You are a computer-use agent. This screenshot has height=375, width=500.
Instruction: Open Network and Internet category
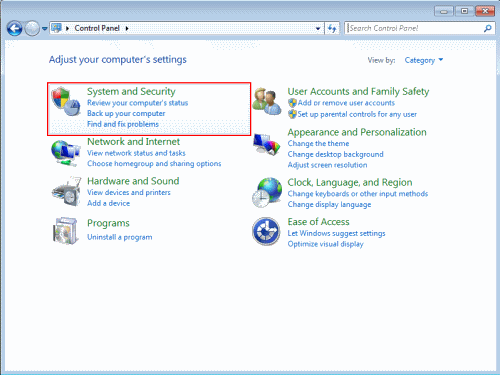click(x=133, y=142)
